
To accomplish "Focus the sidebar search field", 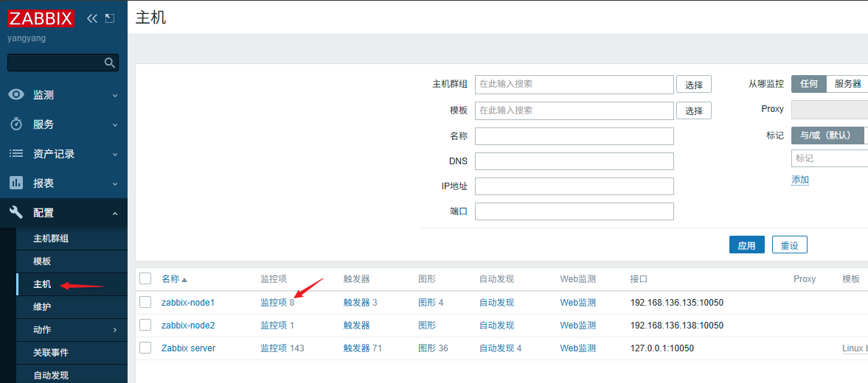I will click(55, 63).
